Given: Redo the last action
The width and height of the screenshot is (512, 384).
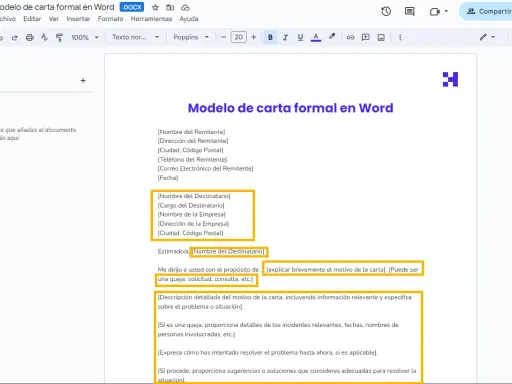Looking at the screenshot, I should (x=14, y=37).
